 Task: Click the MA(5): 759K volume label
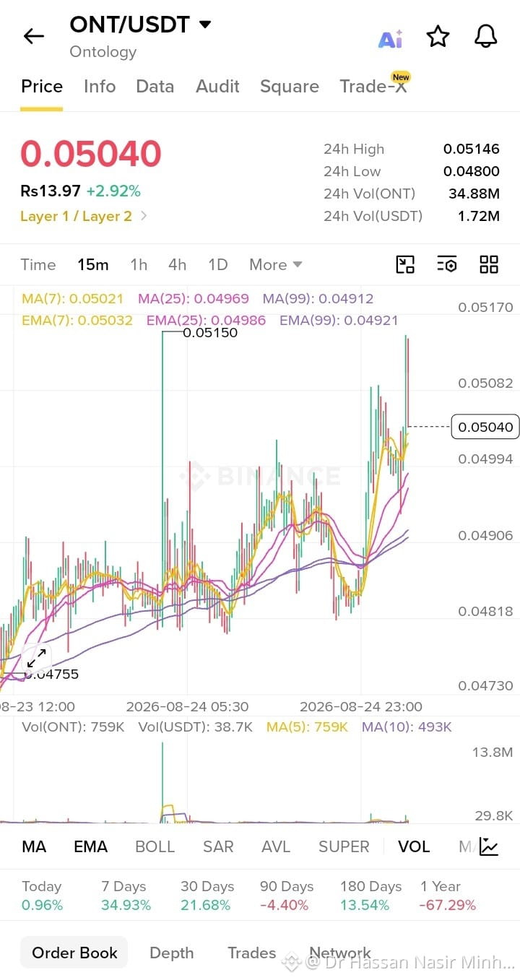[x=307, y=727]
